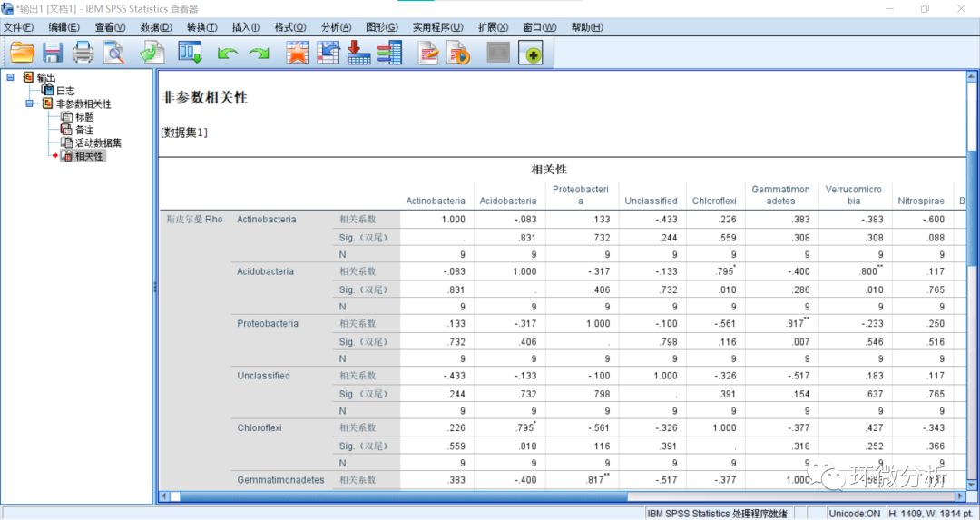This screenshot has width=980, height=520.
Task: Click the Open file folder icon
Action: point(23,53)
